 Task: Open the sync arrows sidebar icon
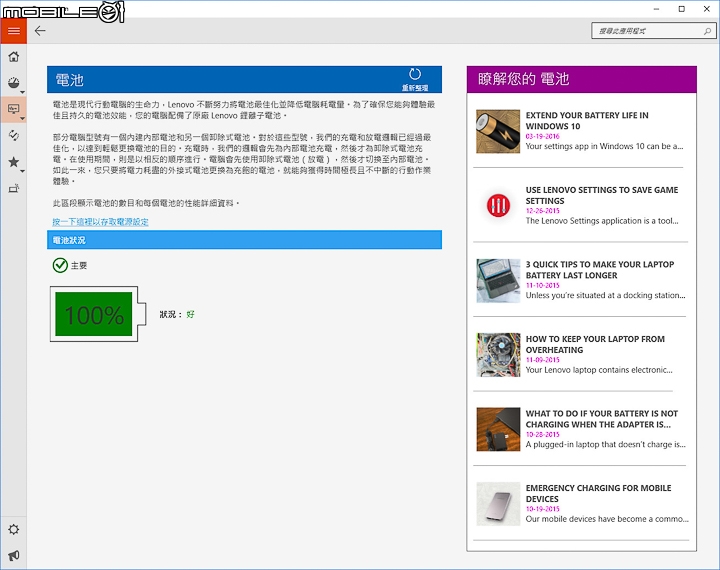click(x=14, y=135)
